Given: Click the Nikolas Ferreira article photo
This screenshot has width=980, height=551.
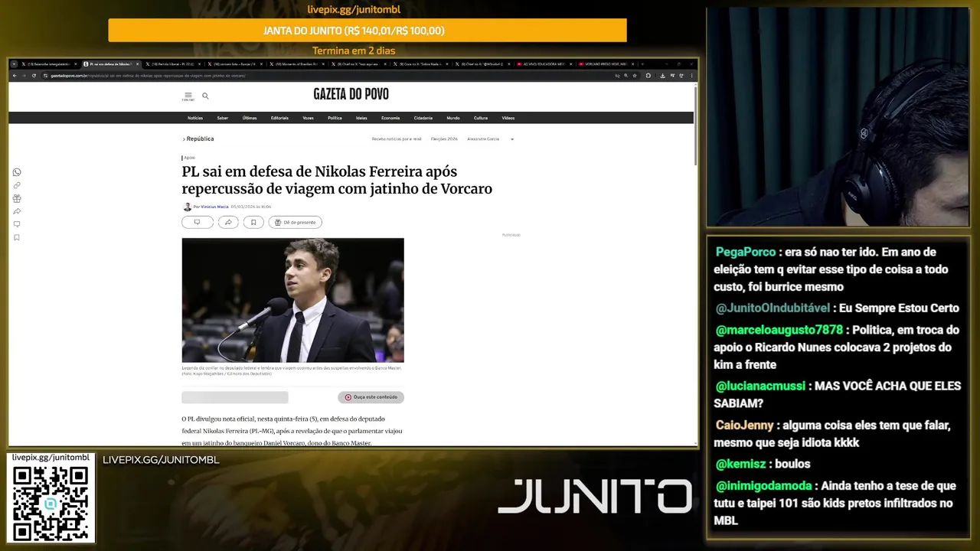Looking at the screenshot, I should click(292, 300).
